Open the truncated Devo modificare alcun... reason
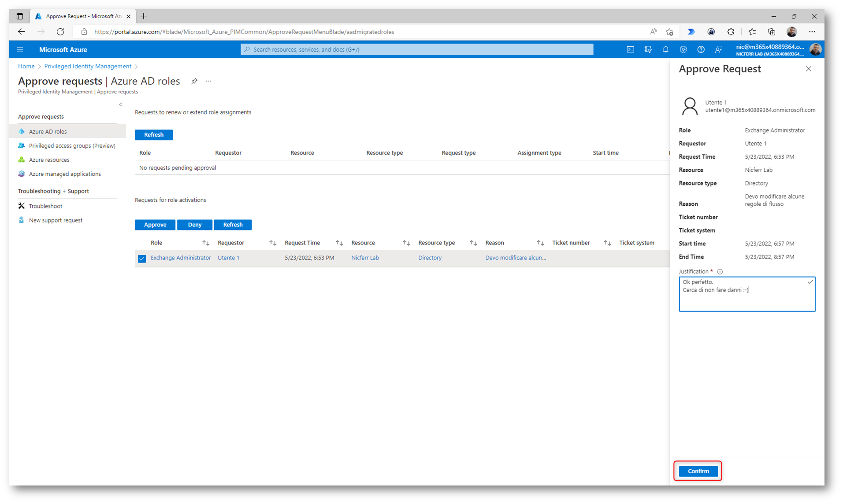Image resolution: width=843 pixels, height=504 pixels. [516, 258]
